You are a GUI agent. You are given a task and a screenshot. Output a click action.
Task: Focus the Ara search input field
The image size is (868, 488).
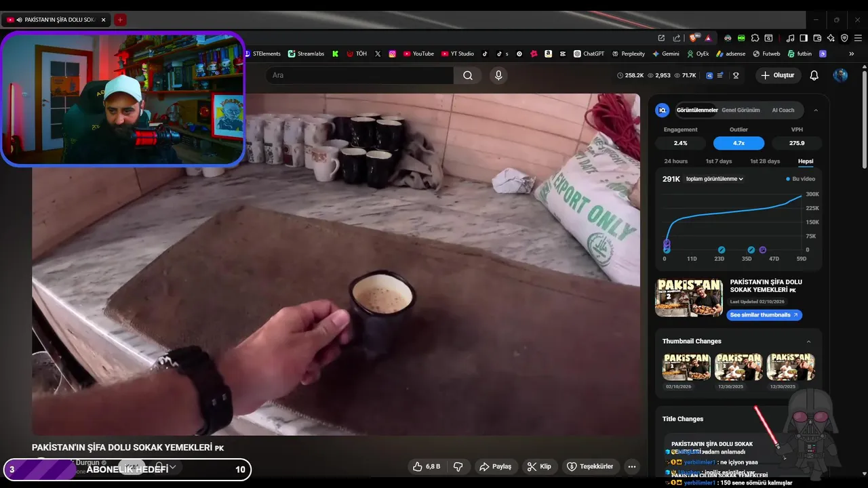(360, 75)
